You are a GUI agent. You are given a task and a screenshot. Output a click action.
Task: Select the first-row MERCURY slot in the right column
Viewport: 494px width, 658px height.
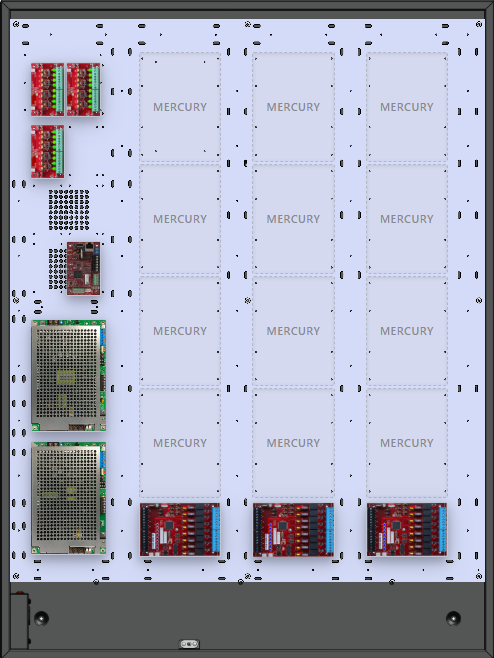tap(407, 107)
